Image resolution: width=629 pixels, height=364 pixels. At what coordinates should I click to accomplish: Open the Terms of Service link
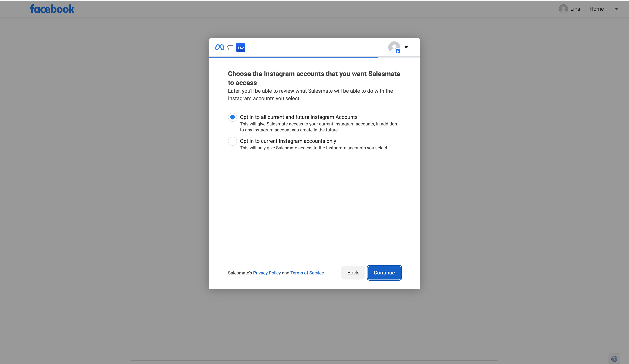click(307, 273)
